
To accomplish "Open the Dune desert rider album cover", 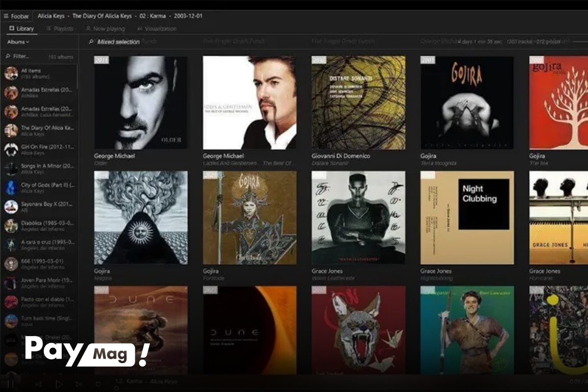I will click(141, 330).
